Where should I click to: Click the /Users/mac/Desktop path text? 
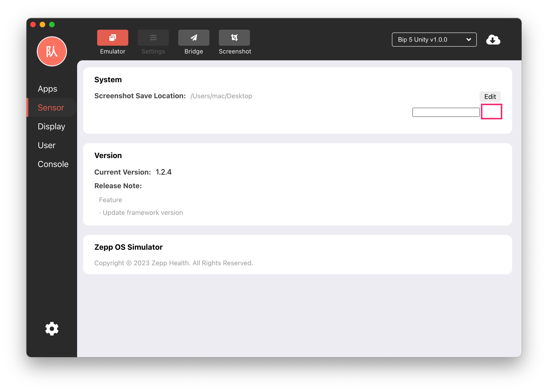tap(221, 96)
